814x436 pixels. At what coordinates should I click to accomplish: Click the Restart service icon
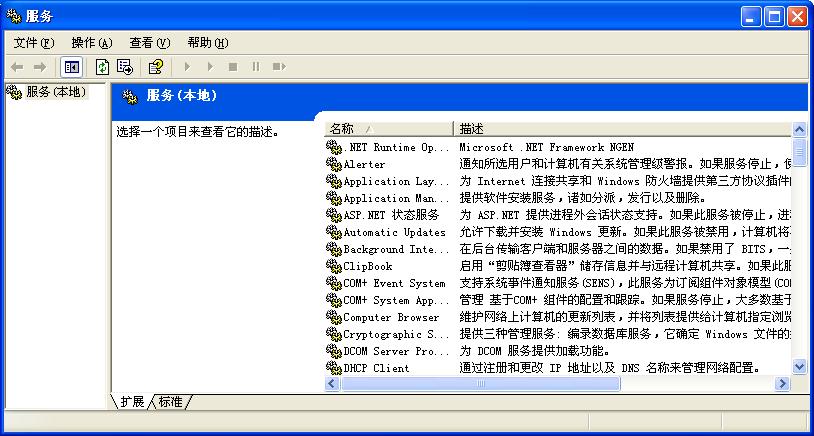coord(279,67)
